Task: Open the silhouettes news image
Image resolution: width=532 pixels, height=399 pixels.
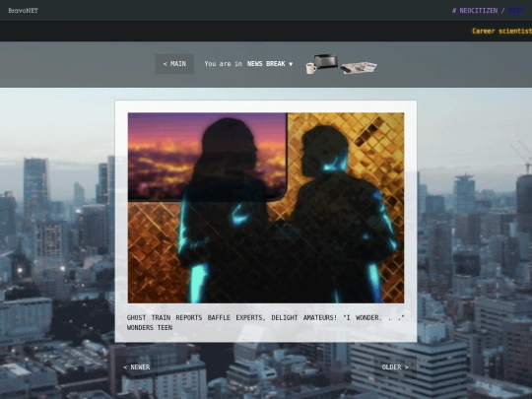Action: point(266,208)
